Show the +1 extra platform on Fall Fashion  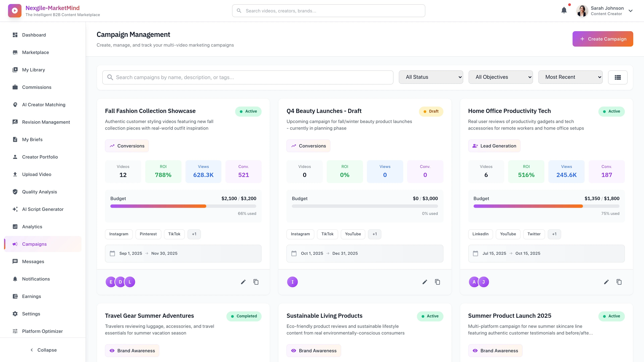pos(194,234)
